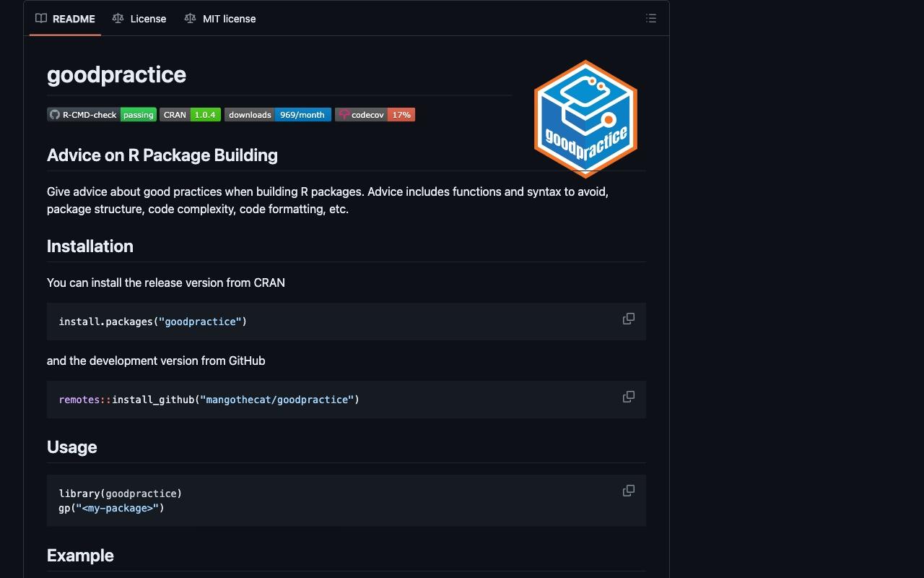Screen dimensions: 924x578
Task: Click the text "You can install the release version from CRAN"
Action: pos(166,282)
